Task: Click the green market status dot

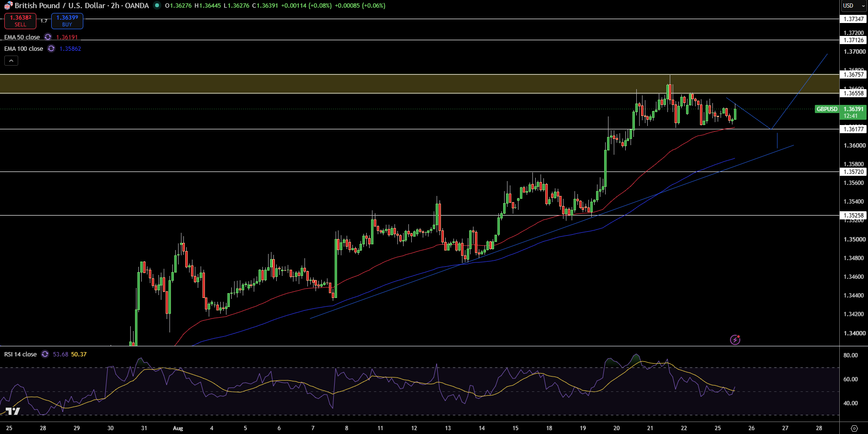Action: coord(157,6)
